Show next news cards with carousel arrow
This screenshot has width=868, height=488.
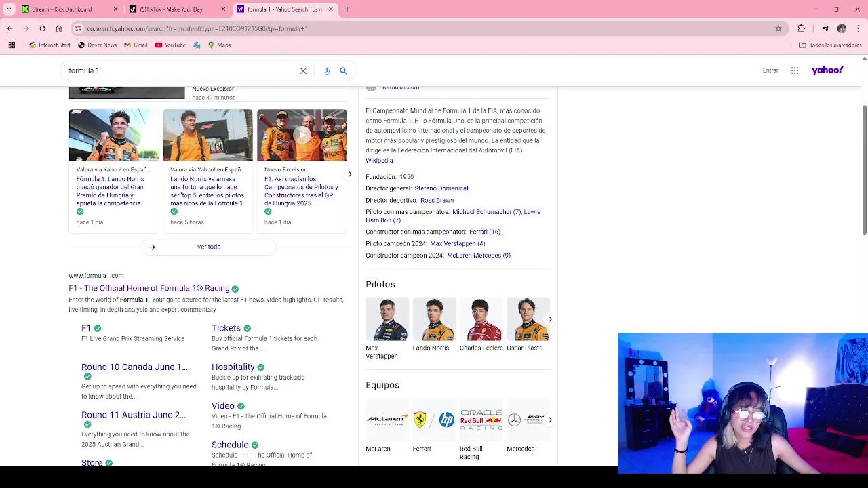(349, 174)
